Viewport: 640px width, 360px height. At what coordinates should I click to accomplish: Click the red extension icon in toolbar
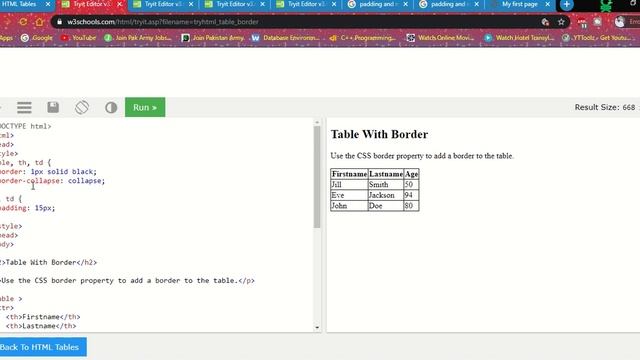point(582,22)
